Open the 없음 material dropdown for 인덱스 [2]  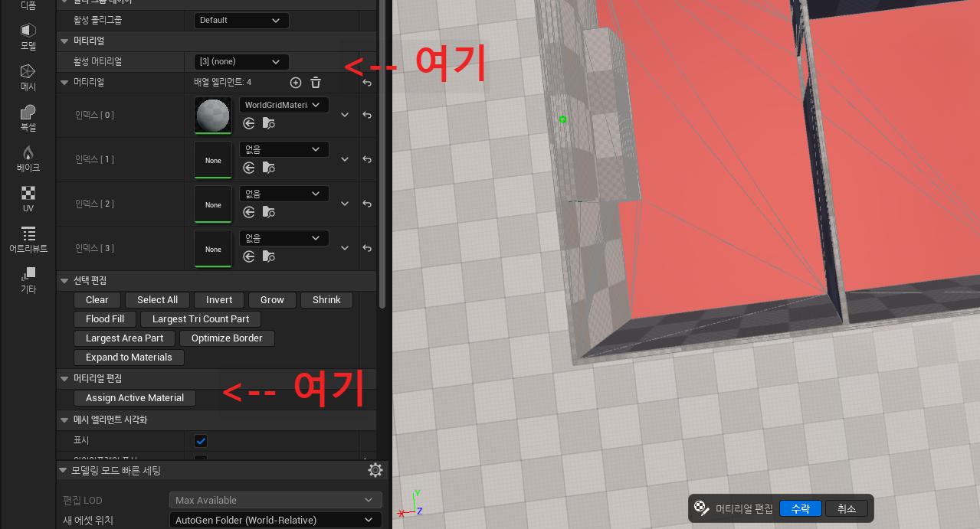pyautogui.click(x=284, y=194)
